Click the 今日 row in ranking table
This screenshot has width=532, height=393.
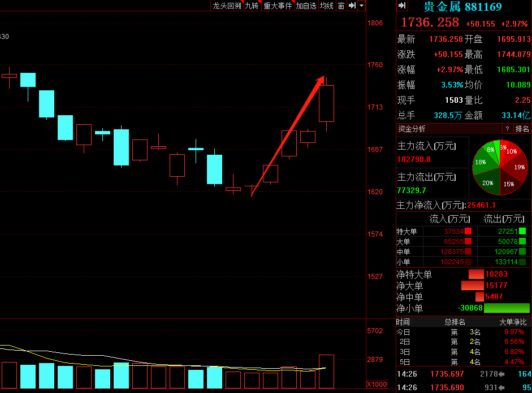point(464,332)
